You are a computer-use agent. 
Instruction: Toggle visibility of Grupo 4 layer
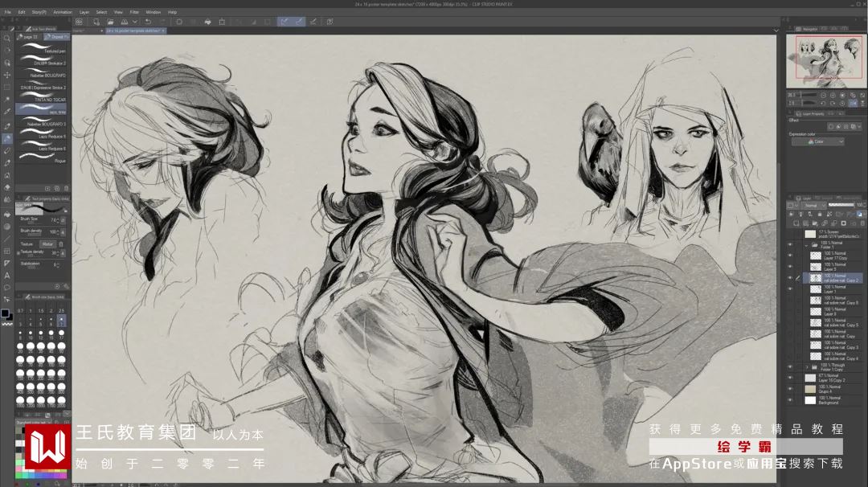tap(790, 389)
